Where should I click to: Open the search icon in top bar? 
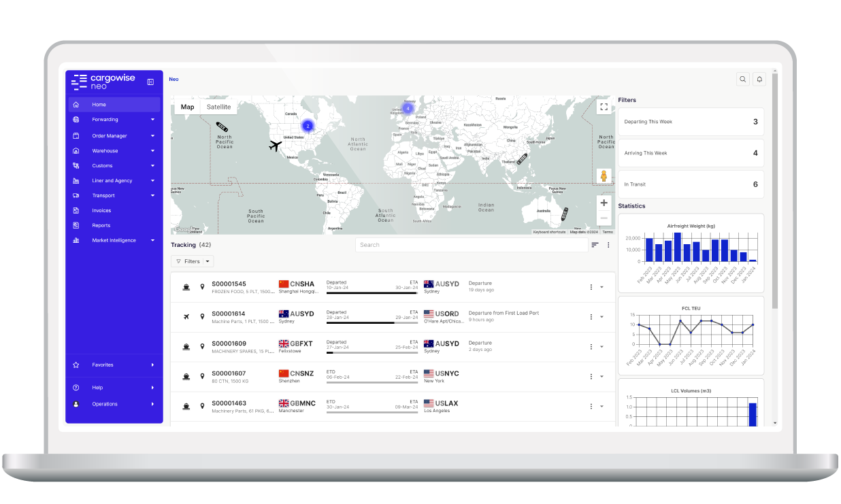pyautogui.click(x=743, y=79)
